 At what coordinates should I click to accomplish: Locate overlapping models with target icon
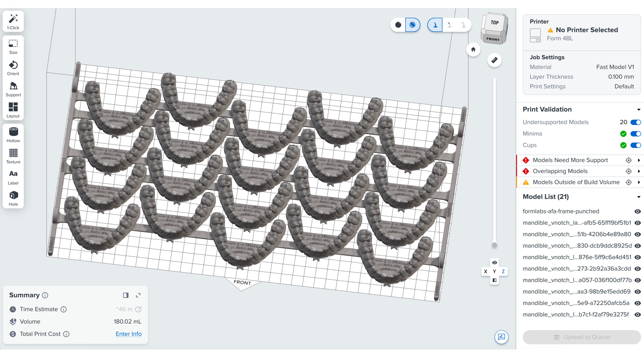coord(629,171)
